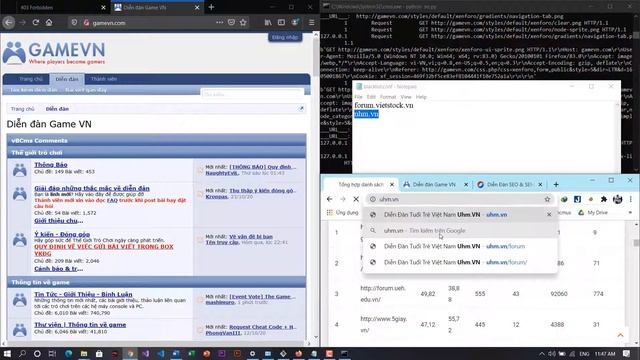Stop loading the page in Chrome
The height and width of the screenshot is (360, 640).
(x=356, y=199)
